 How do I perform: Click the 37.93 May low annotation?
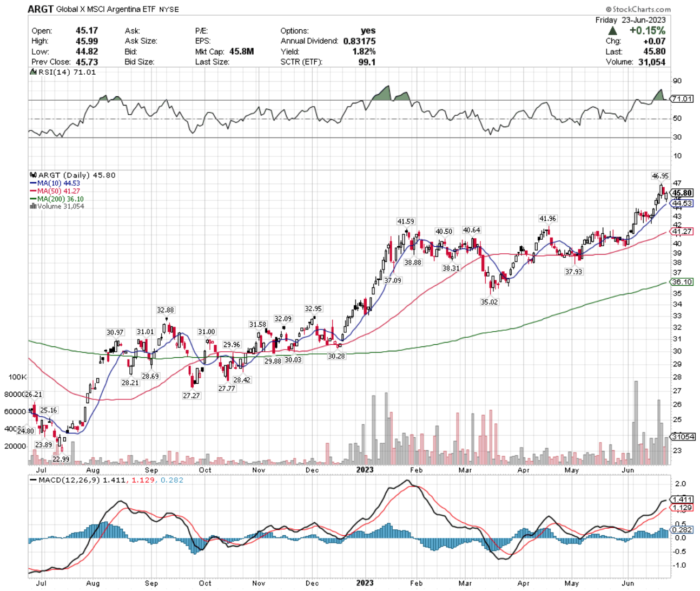tap(573, 272)
